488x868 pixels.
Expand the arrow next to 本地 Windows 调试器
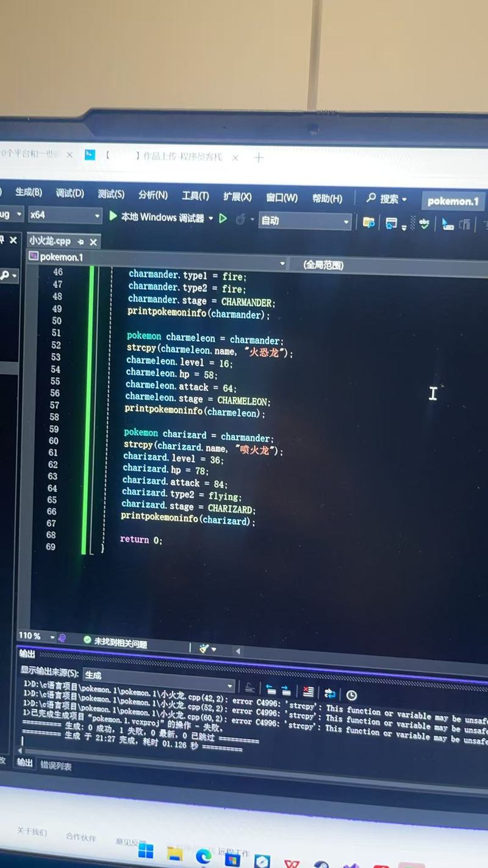(x=211, y=218)
